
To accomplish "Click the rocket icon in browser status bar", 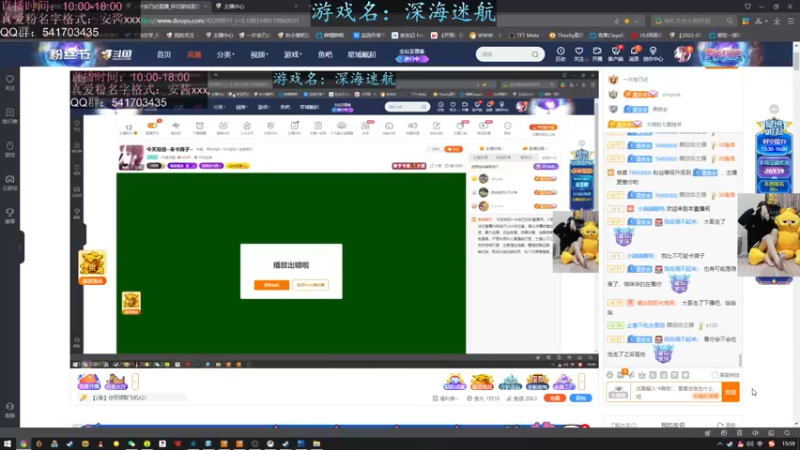I will (x=708, y=433).
